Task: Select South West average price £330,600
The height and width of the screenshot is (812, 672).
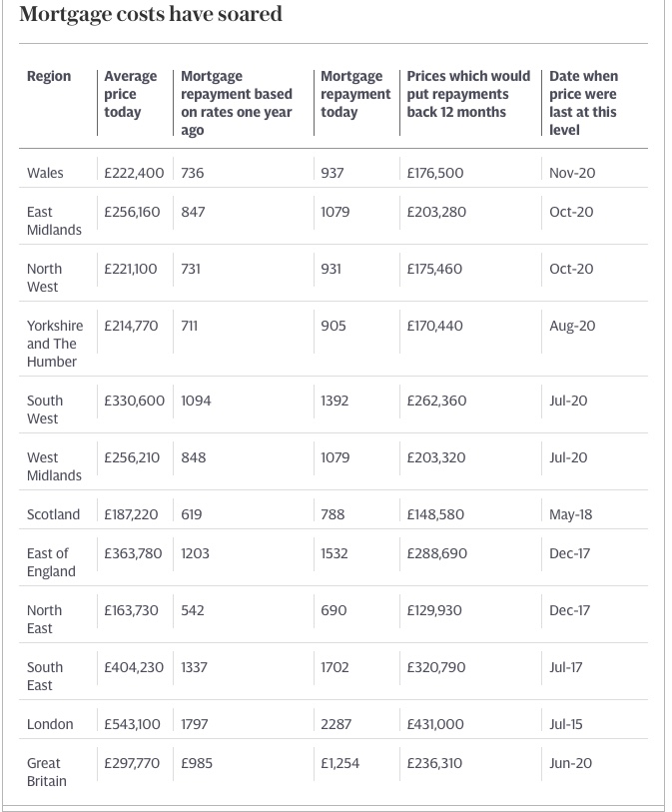Action: (x=134, y=401)
